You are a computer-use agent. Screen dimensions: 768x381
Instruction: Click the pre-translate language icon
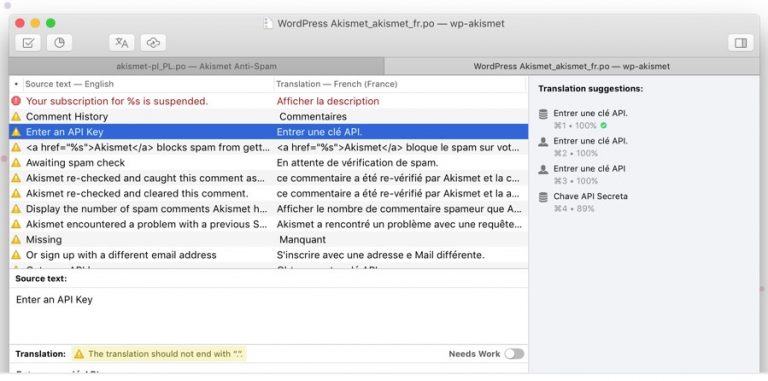pos(121,43)
